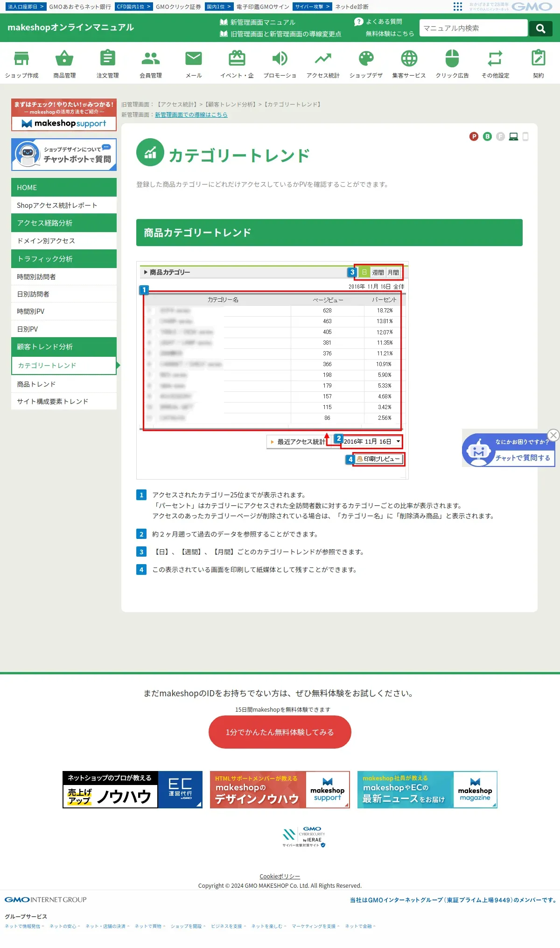Click 1分でかんたん無料体験してみる button

[x=280, y=732]
